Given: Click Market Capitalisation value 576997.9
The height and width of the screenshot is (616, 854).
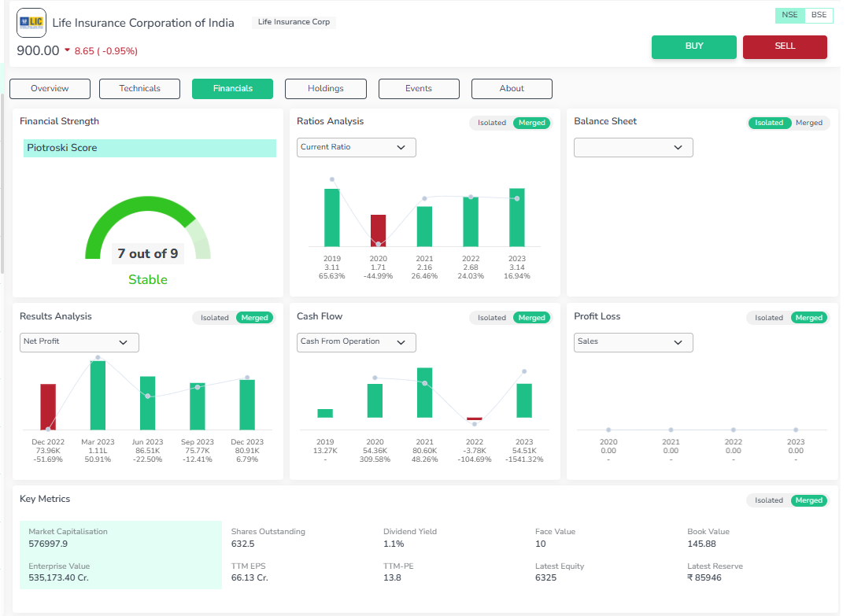Looking at the screenshot, I should click(48, 544).
